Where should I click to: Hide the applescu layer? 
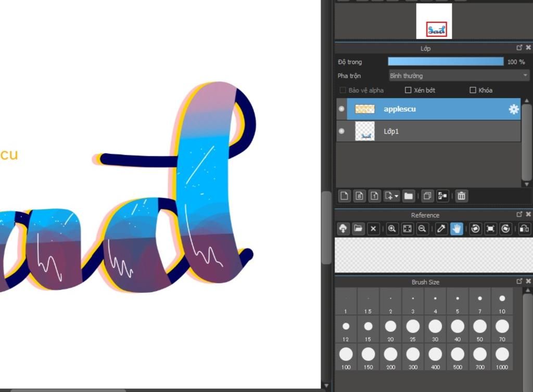tap(341, 109)
